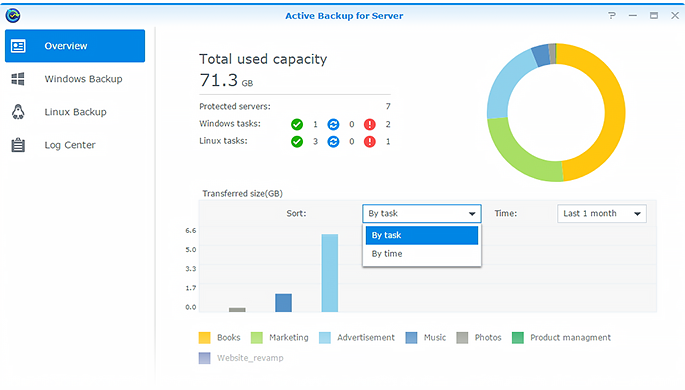
Task: Open the Time range 'Last 1 month' dropdown
Action: [x=602, y=214]
